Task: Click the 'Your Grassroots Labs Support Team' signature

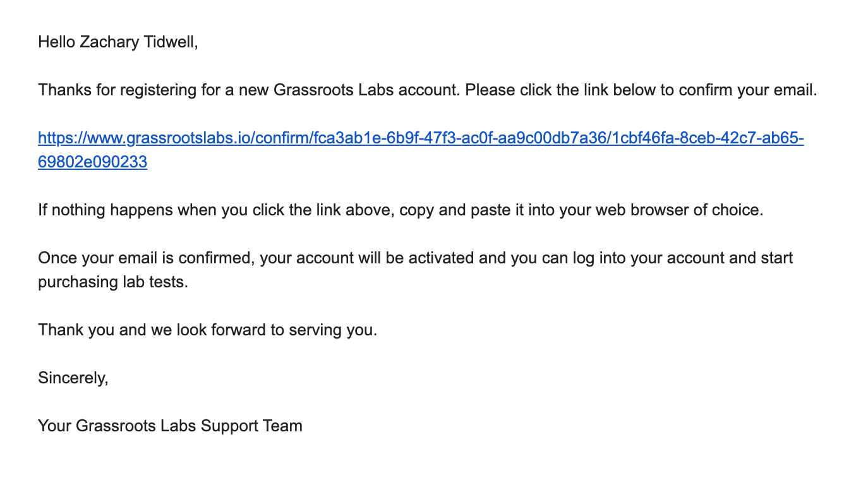Action: [x=170, y=426]
